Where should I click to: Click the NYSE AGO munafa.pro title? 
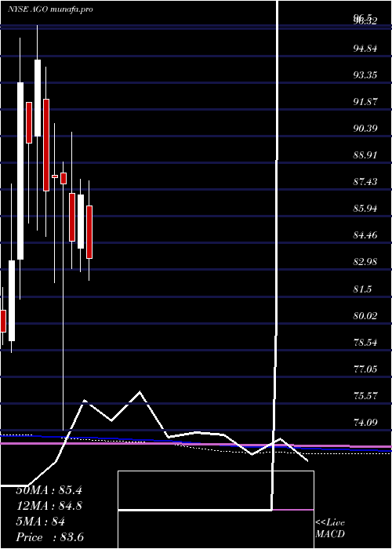pos(50,9)
